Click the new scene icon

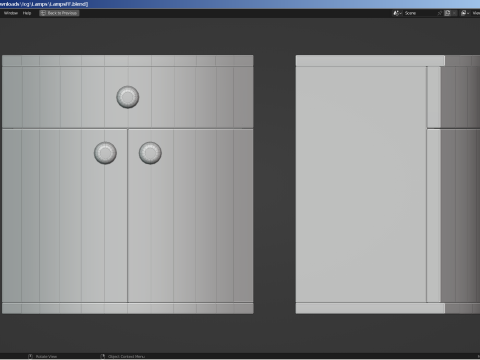tap(447, 13)
